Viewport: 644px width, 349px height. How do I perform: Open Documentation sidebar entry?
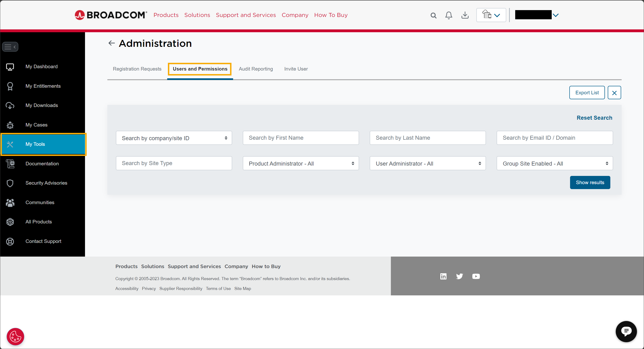(42, 164)
